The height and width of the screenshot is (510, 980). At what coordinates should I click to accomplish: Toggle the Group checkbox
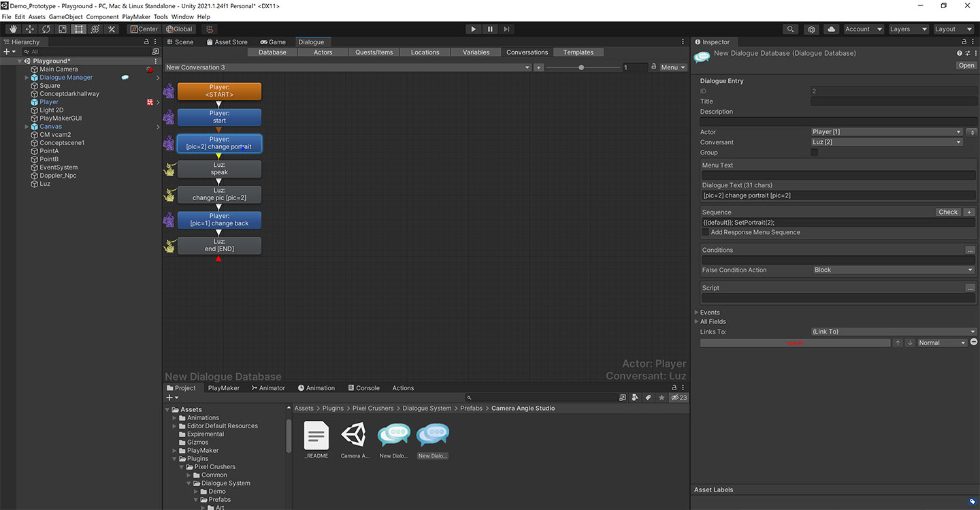coord(815,153)
